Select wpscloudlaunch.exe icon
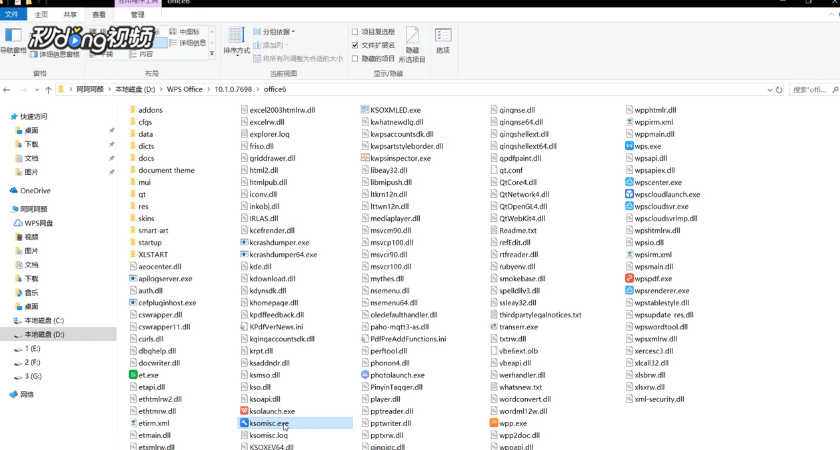 (629, 194)
